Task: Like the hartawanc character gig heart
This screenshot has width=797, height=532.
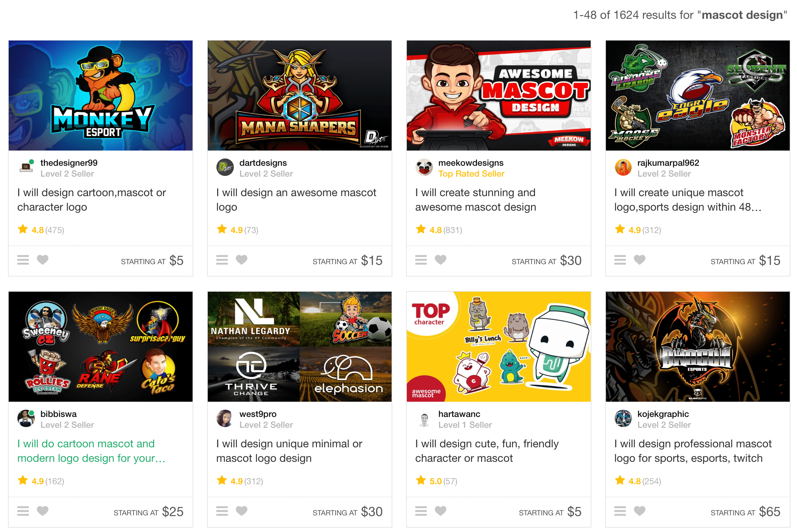Action: pos(440,511)
